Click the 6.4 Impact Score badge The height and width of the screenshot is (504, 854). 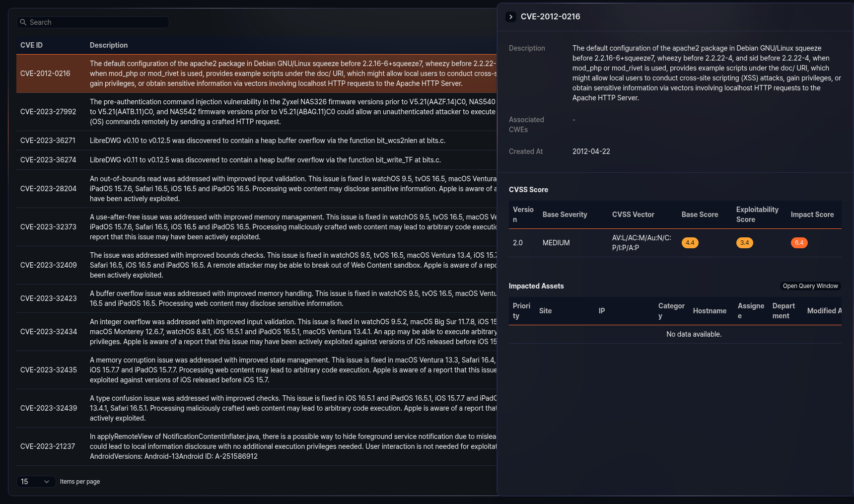pos(799,243)
